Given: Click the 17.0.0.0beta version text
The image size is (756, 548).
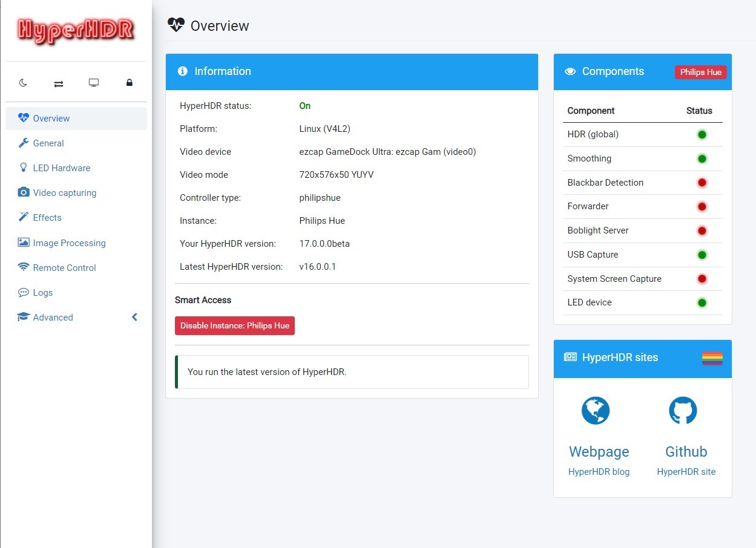Looking at the screenshot, I should click(x=324, y=244).
